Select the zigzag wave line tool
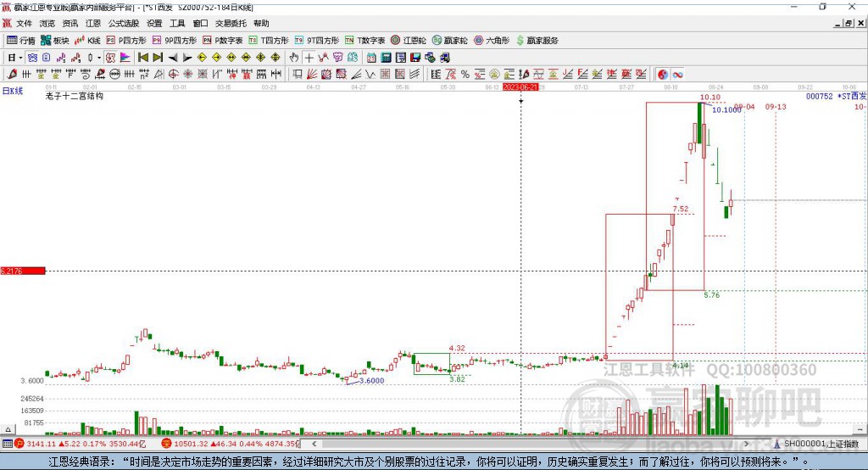The image size is (868, 470). [370, 75]
